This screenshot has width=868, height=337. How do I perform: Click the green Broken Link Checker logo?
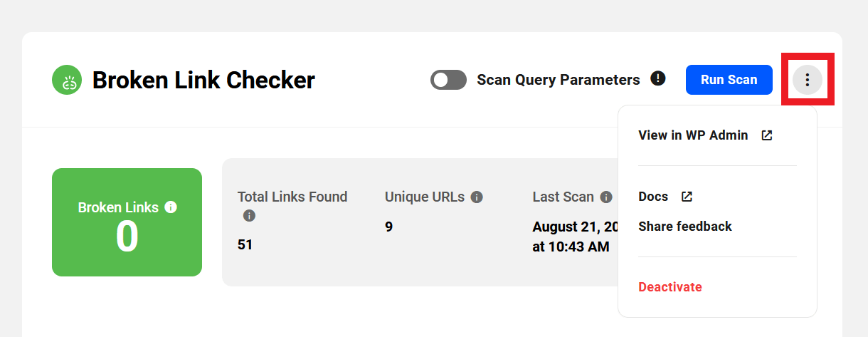68,80
